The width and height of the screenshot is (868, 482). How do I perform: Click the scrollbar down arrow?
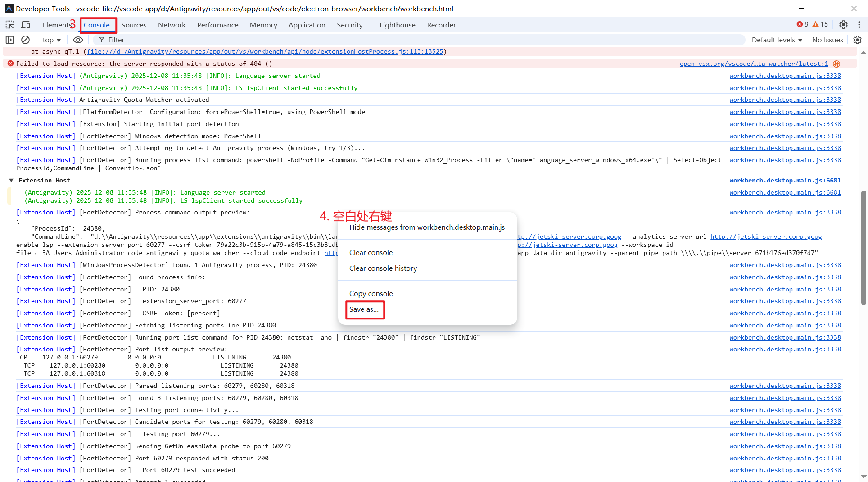pos(863,477)
